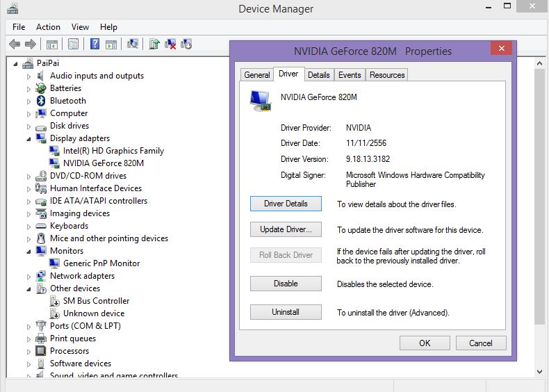The width and height of the screenshot is (549, 392).
Task: Click the Update Driver Software toolbar icon
Action: [154, 44]
